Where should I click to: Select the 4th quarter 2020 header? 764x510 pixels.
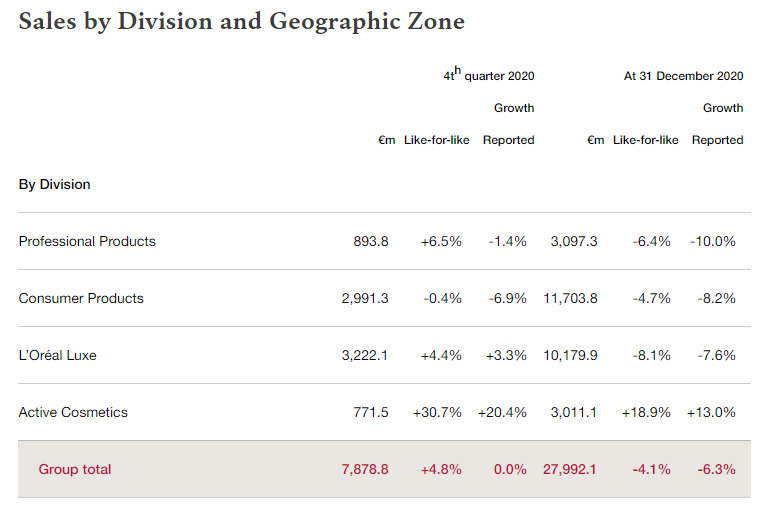click(489, 75)
